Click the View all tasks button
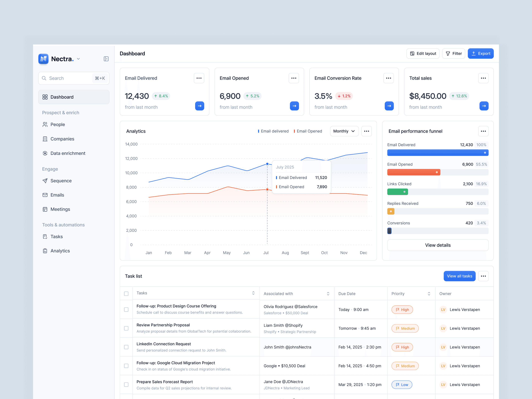 pos(459,276)
